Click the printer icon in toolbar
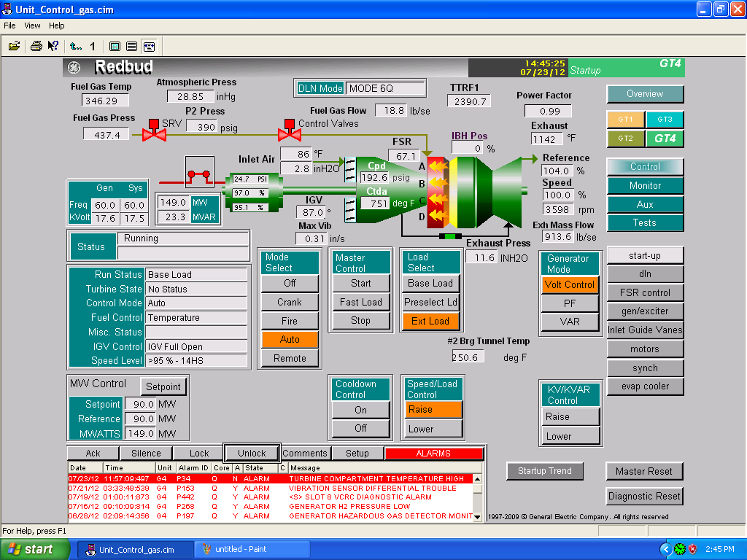The image size is (747, 560). coord(36,46)
